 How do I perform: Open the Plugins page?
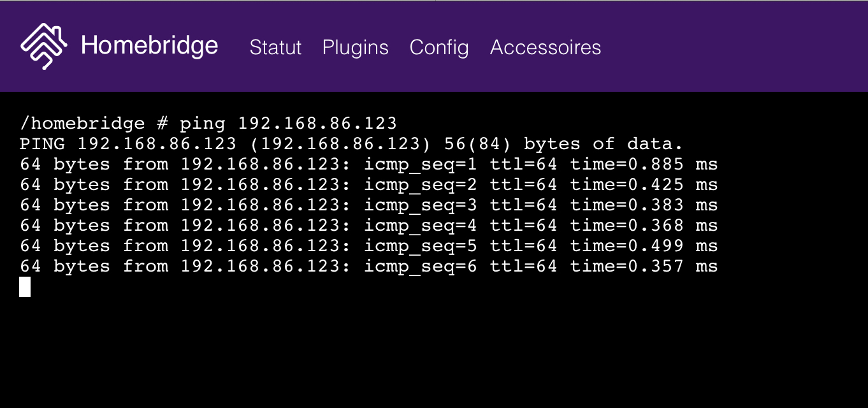click(x=355, y=47)
